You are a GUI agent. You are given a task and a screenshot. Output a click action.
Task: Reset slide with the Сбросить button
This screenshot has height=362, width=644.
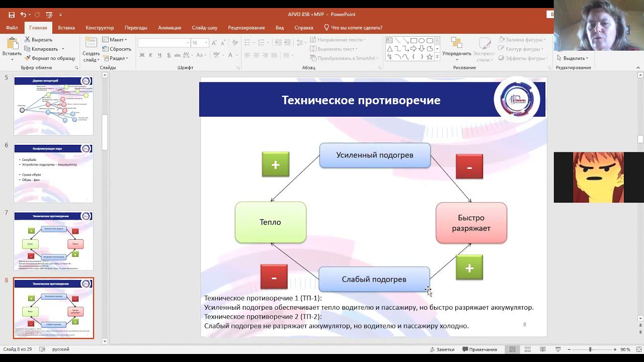click(117, 49)
